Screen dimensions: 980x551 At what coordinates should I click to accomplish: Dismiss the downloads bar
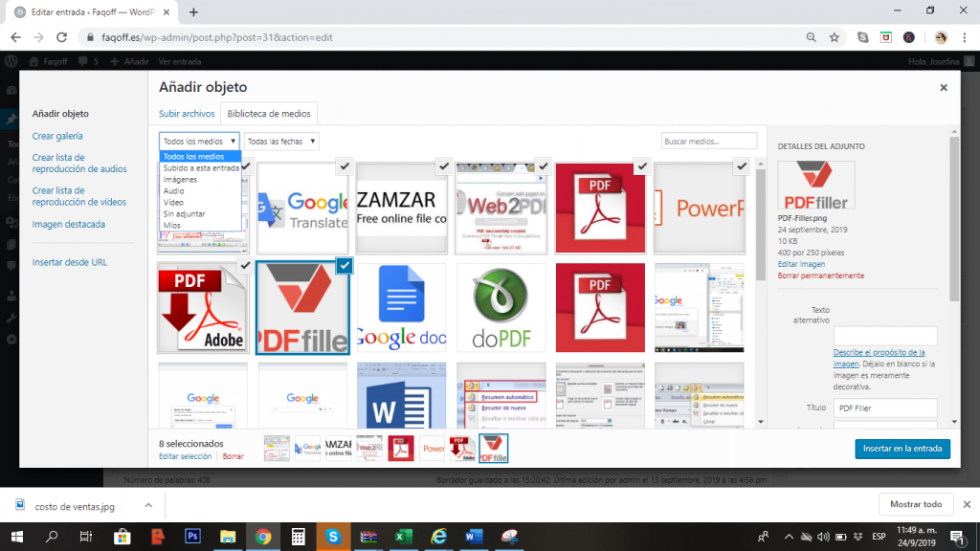tap(967, 504)
